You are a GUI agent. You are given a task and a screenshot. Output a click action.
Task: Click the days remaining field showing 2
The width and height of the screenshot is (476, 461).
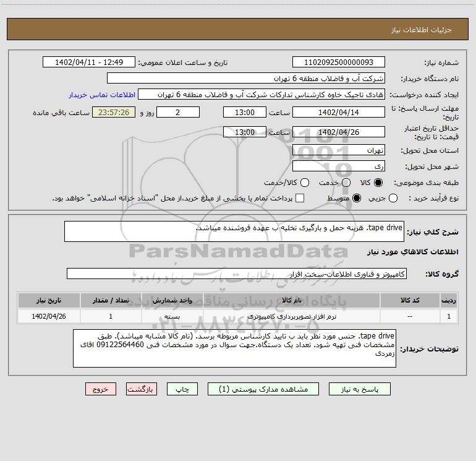(178, 113)
